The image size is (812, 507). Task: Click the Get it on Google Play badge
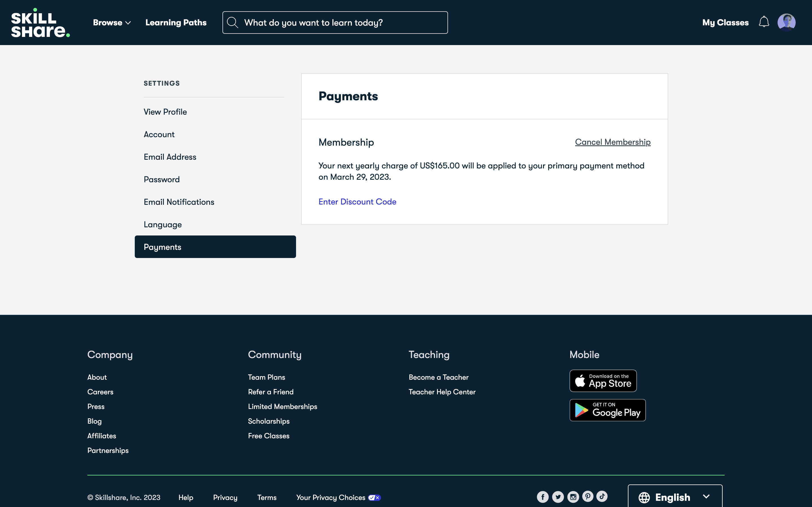[x=607, y=410]
